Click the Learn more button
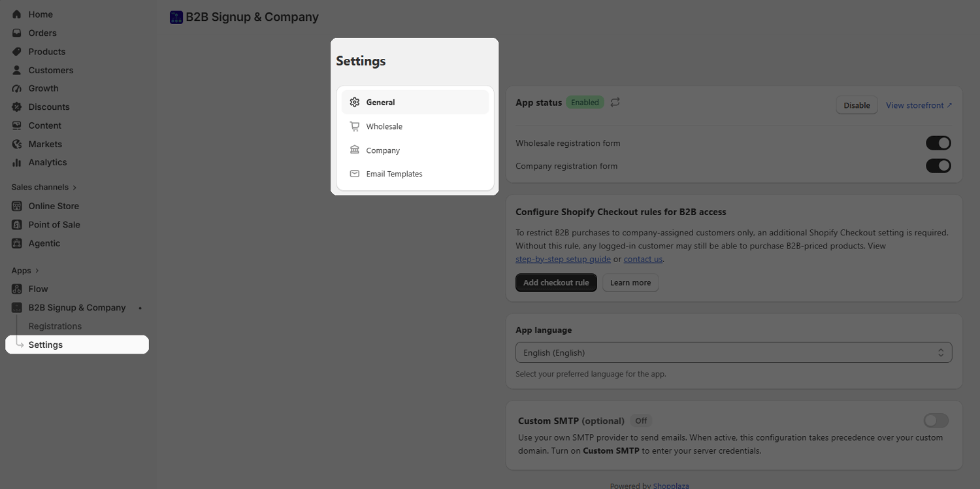 [630, 282]
